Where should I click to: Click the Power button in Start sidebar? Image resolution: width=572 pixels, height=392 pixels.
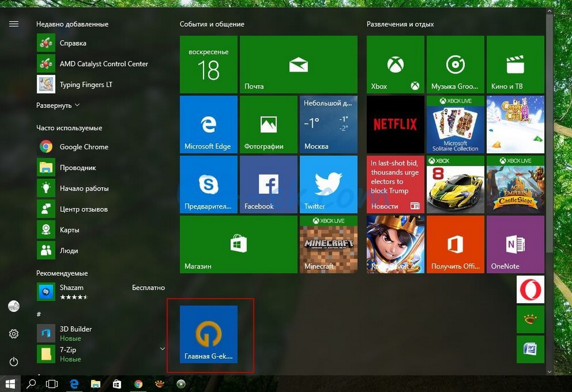point(14,362)
